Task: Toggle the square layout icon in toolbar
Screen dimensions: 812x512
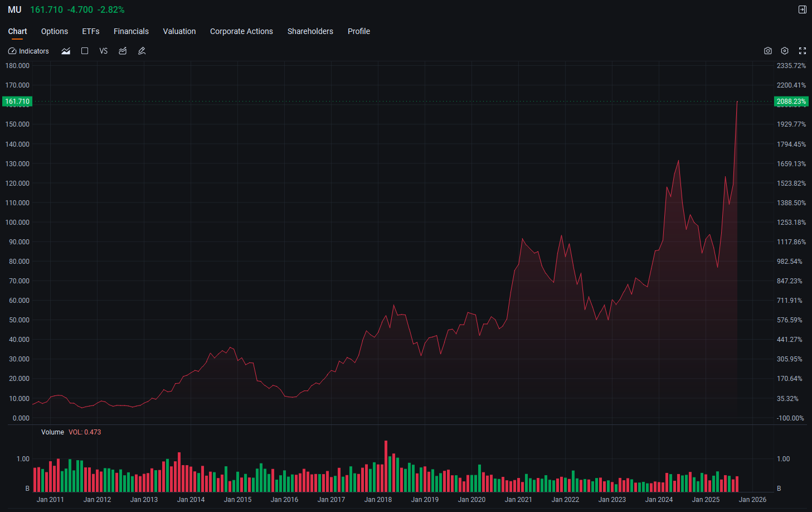Action: tap(85, 51)
